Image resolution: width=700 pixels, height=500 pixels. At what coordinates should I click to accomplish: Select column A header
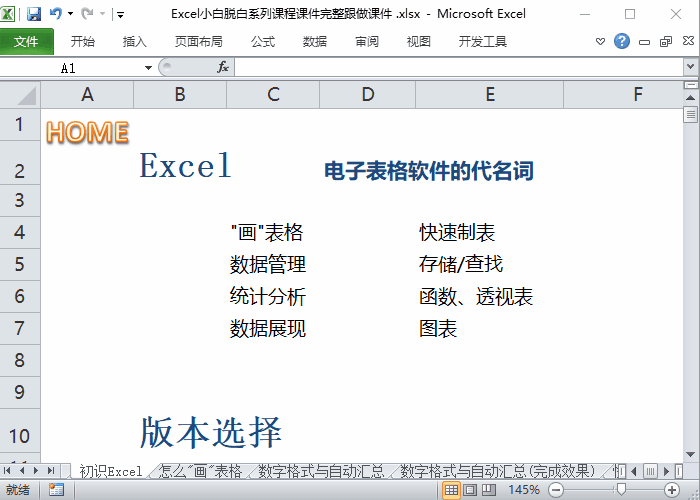87,95
